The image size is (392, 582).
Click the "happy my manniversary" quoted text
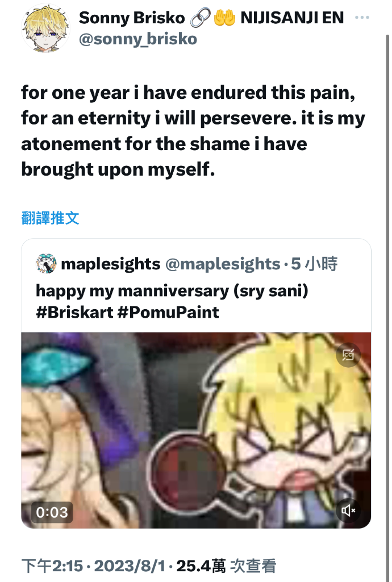[x=172, y=290]
